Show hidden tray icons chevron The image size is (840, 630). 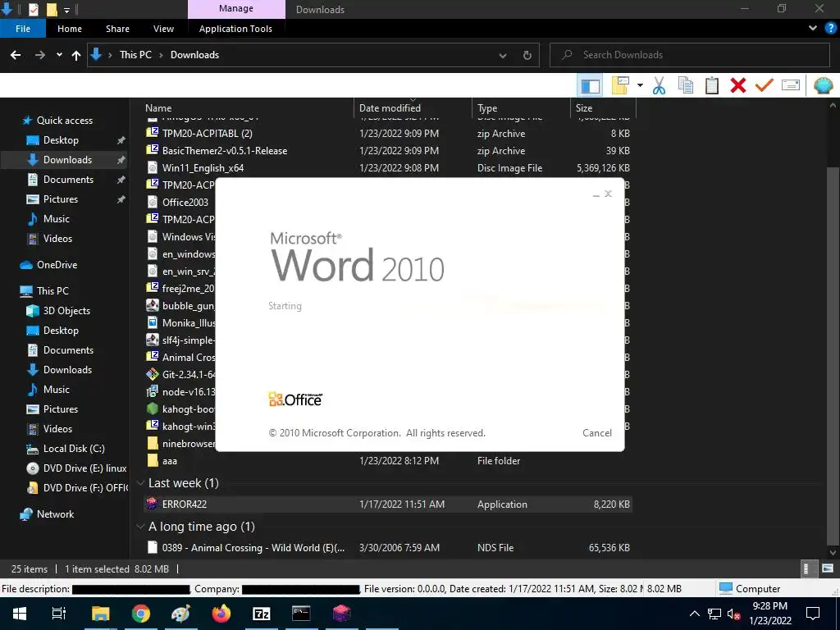[694, 614]
